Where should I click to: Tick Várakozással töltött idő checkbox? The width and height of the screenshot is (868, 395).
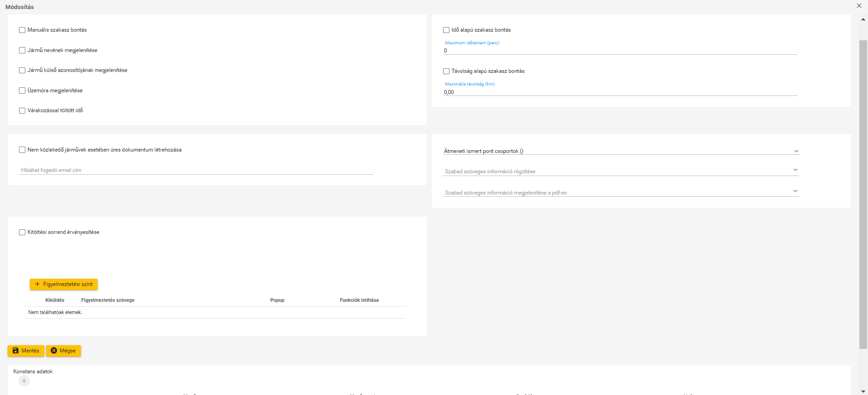[22, 110]
